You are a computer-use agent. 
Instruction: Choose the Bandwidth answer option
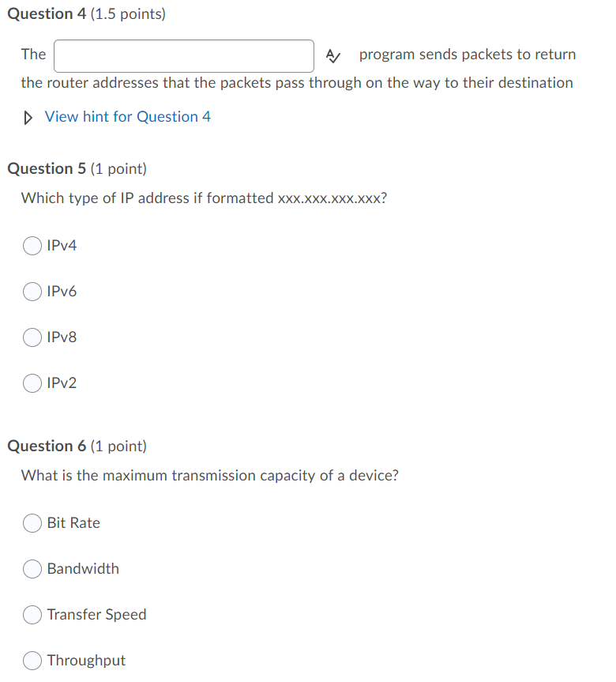[32, 569]
